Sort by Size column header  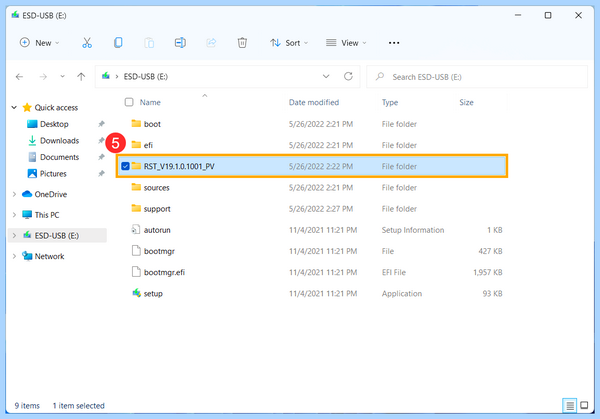pyautogui.click(x=466, y=102)
